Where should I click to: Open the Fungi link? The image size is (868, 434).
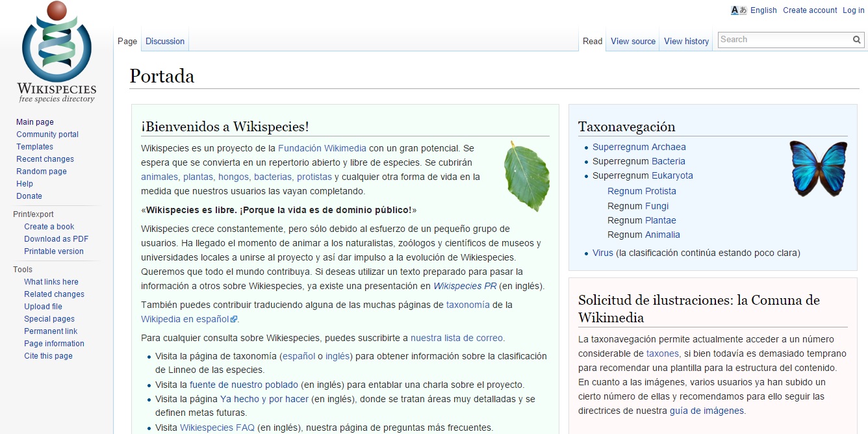pos(657,206)
